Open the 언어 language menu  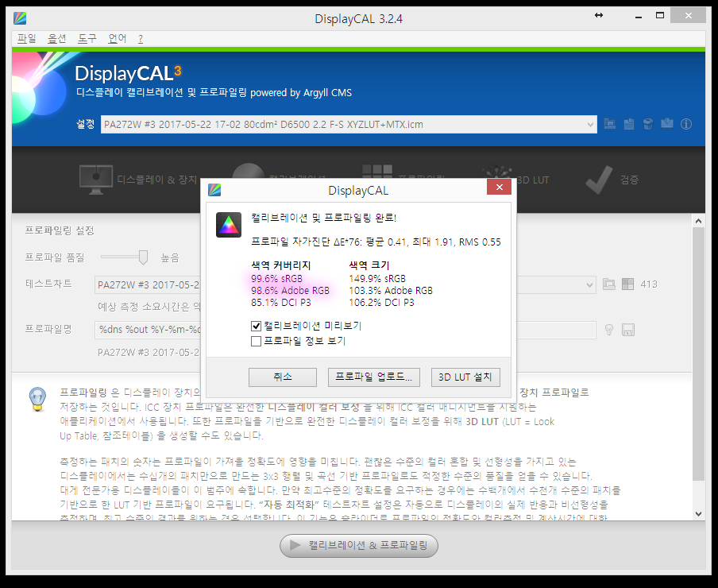(117, 38)
